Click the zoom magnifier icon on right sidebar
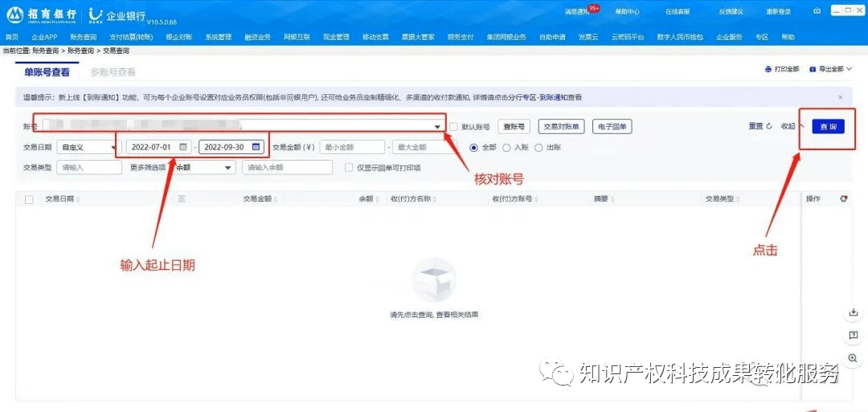This screenshot has height=412, width=868. [853, 358]
